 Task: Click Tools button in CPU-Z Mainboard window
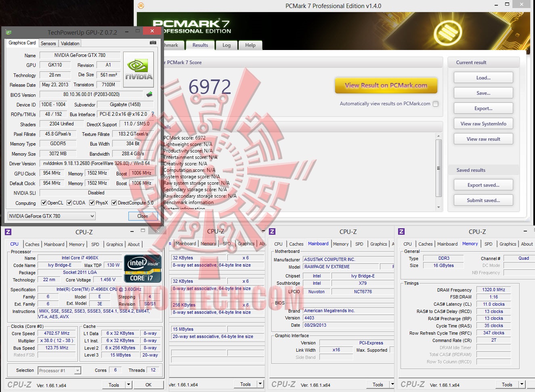click(378, 385)
